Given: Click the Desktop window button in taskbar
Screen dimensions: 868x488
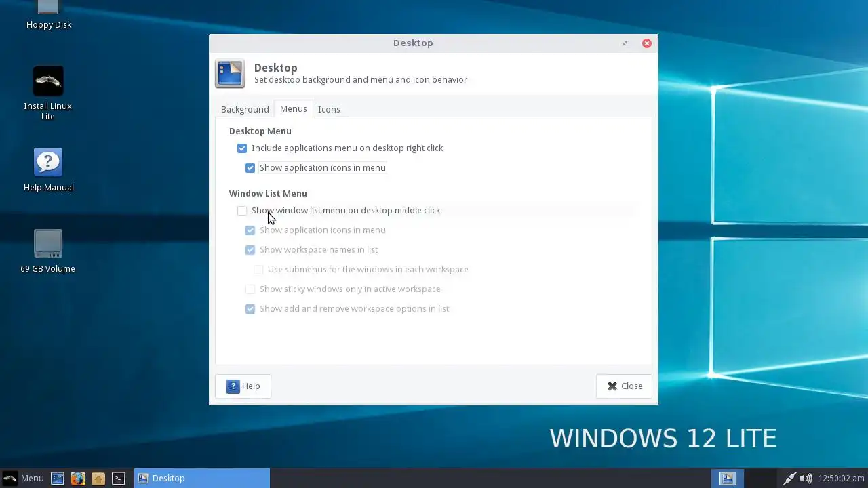Looking at the screenshot, I should tap(202, 478).
